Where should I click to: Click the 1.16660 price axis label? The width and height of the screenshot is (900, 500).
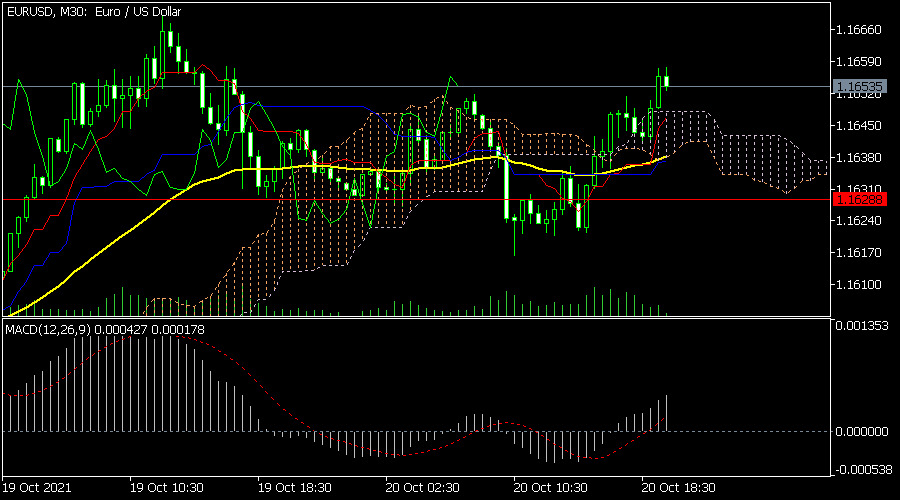pyautogui.click(x=859, y=30)
